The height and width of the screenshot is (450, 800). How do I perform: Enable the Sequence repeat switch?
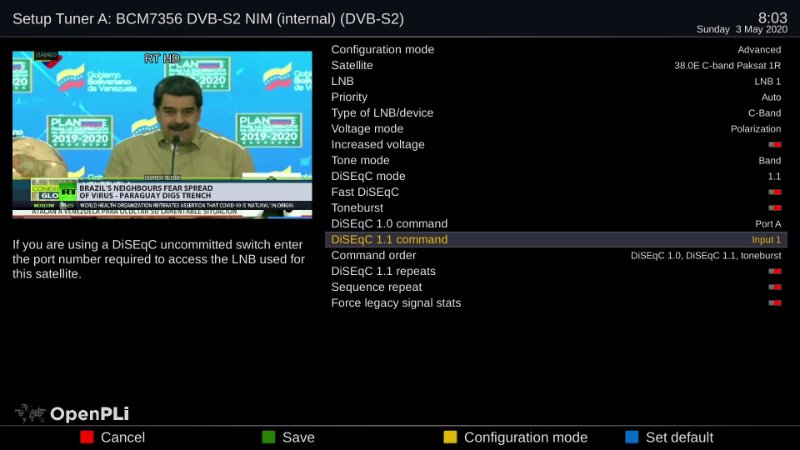coord(774,287)
